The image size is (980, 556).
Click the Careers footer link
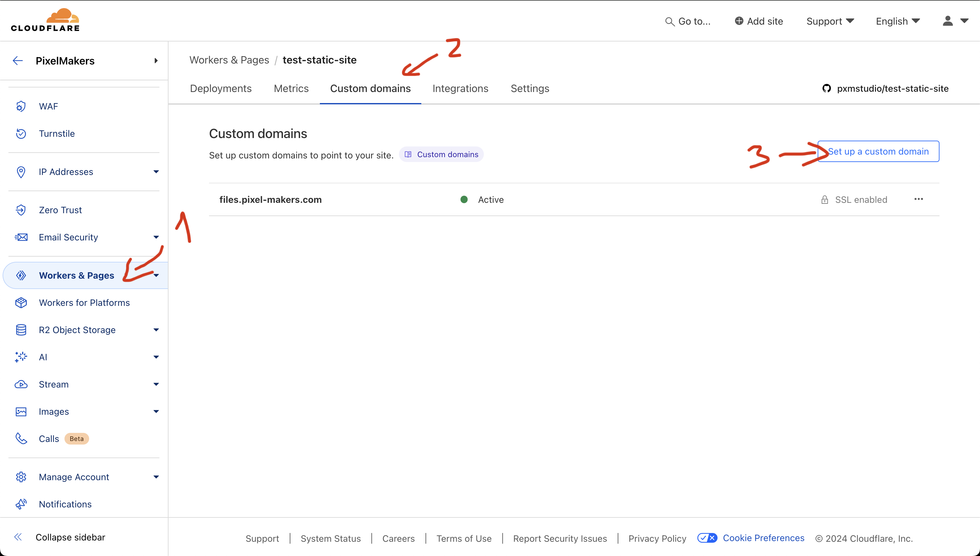(398, 539)
